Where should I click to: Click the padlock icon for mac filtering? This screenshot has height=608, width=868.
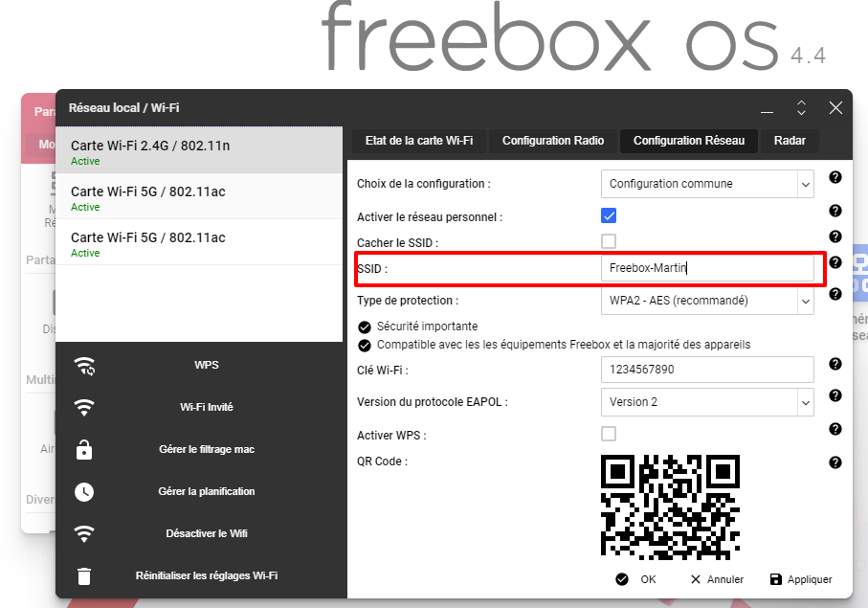[84, 450]
